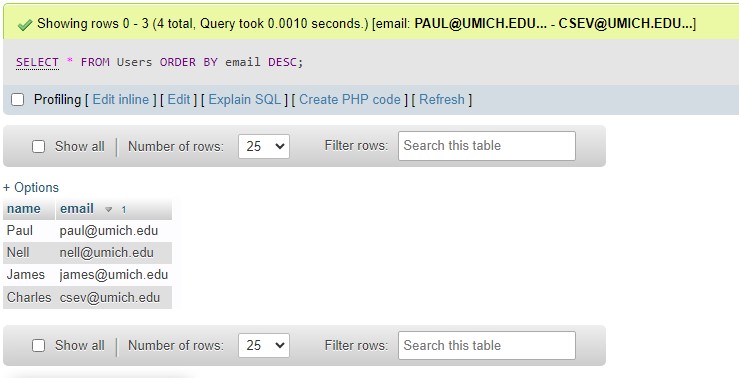Click the Refresh link
Image resolution: width=739 pixels, height=378 pixels.
pos(442,99)
